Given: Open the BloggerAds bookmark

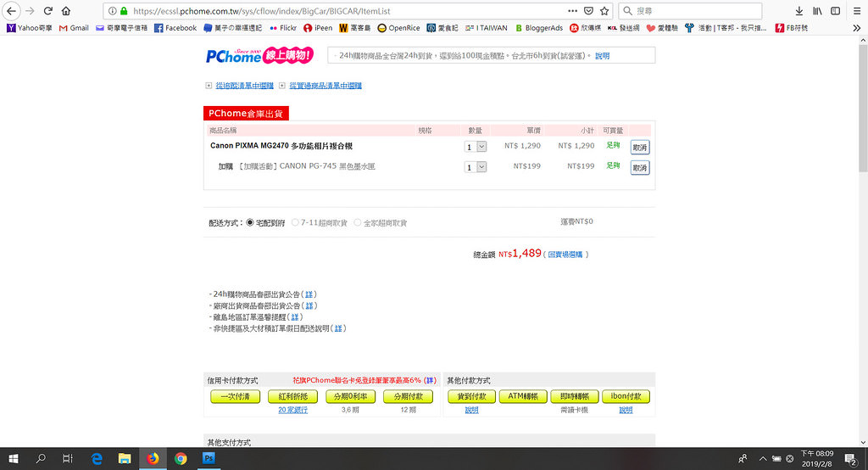Looking at the screenshot, I should pos(538,28).
